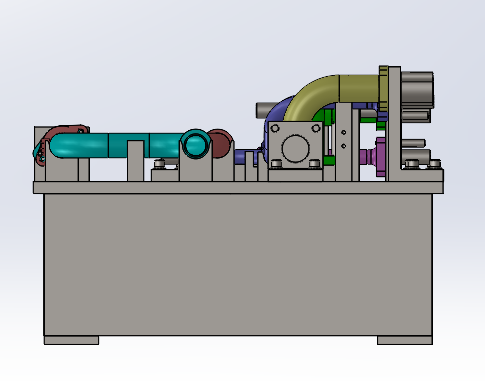
Task: Click the teal ring-shaped pipe end
Action: point(196,144)
